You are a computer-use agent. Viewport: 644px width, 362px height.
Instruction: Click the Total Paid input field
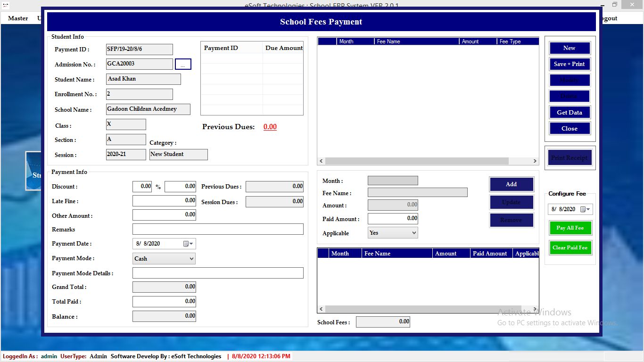pos(164,302)
